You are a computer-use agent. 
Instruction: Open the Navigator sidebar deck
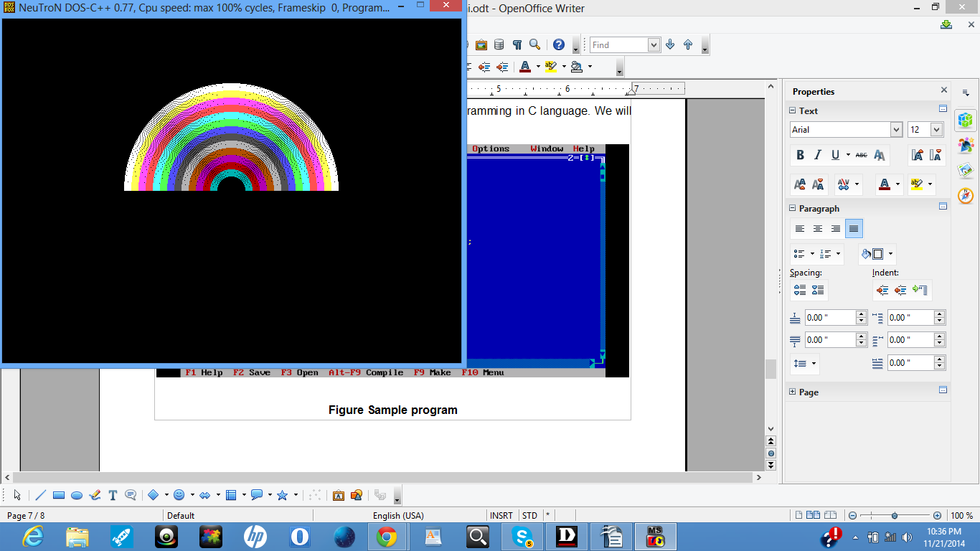[966, 196]
